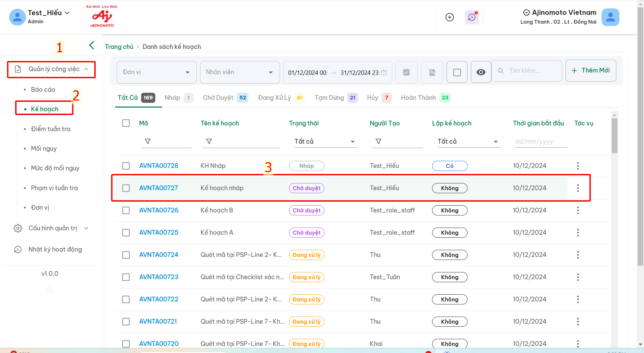Open Báo cáo in the sidebar
This screenshot has height=353, width=644.
43,90
